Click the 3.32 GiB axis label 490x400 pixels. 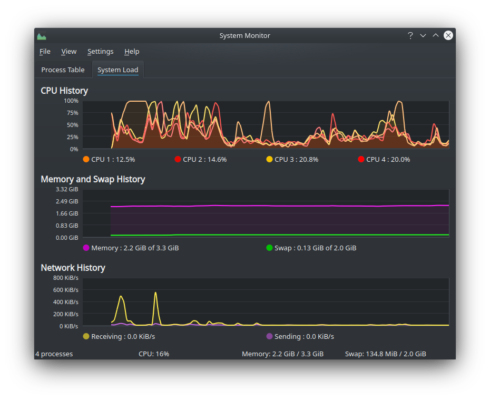(x=67, y=189)
